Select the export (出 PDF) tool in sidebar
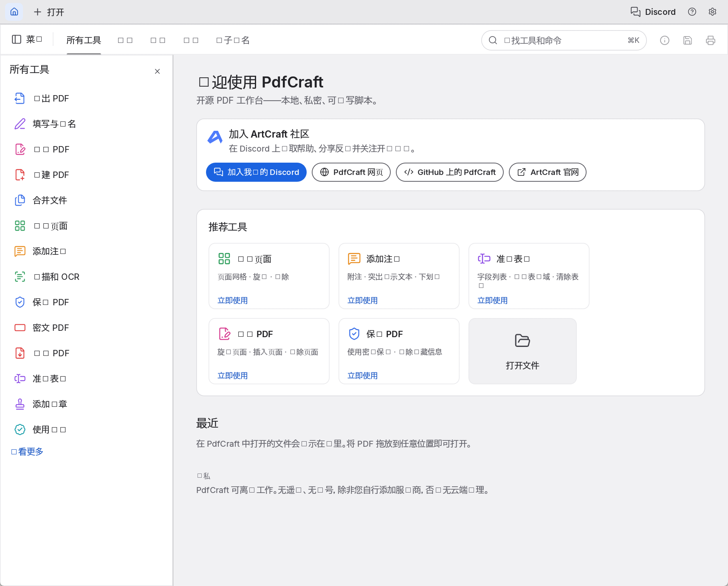This screenshot has width=728, height=586. point(86,99)
